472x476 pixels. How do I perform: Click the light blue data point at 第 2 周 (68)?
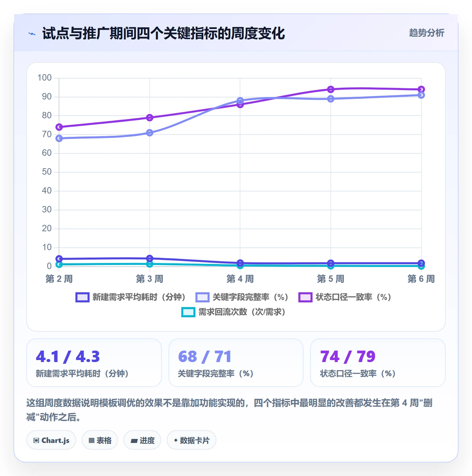coord(59,138)
